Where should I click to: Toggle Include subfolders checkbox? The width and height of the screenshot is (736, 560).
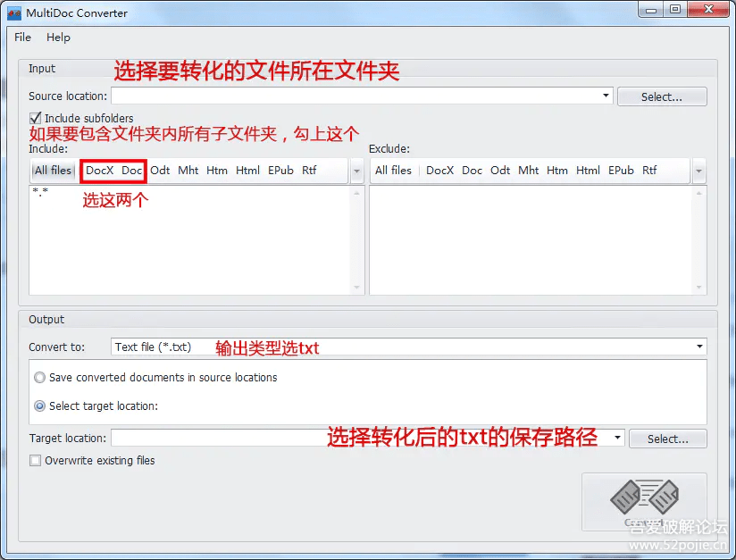pos(35,118)
